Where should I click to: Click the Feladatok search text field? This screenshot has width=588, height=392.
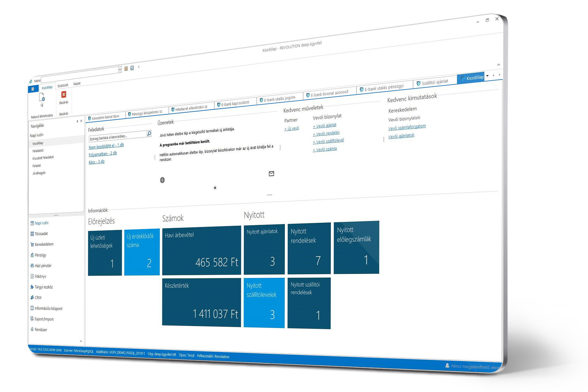117,136
